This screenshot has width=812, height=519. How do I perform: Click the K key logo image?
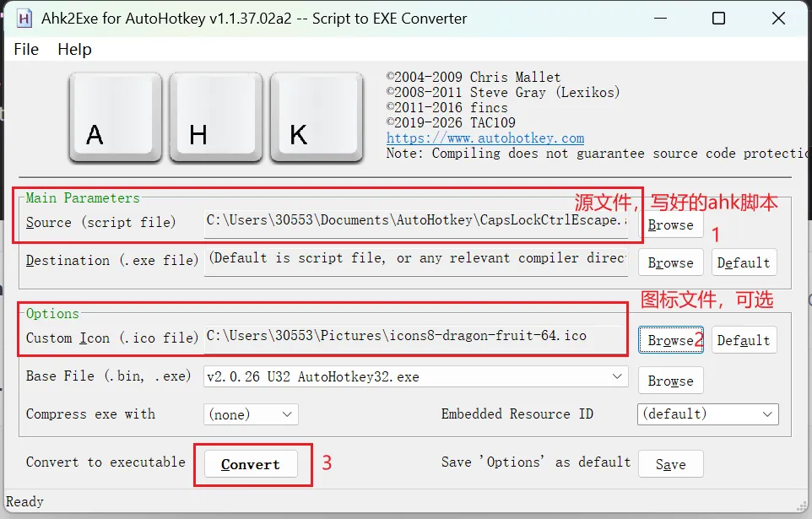pyautogui.click(x=317, y=117)
